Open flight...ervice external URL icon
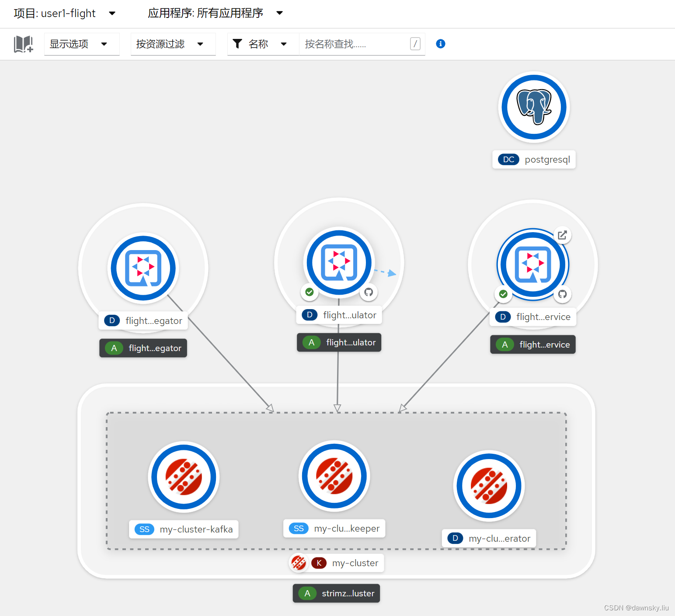The height and width of the screenshot is (616, 675). point(562,235)
